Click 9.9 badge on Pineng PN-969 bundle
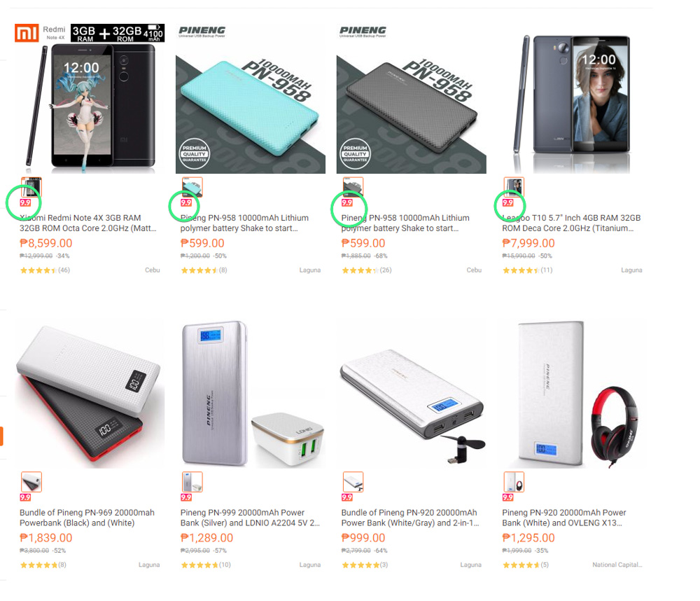Viewport: 700px width, 601px height. tap(25, 497)
